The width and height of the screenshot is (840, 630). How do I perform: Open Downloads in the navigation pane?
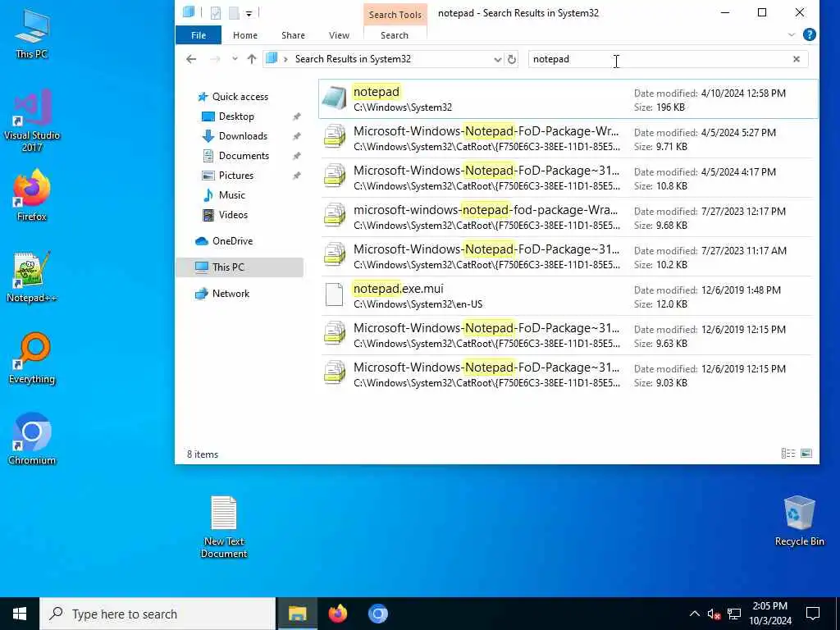click(243, 136)
